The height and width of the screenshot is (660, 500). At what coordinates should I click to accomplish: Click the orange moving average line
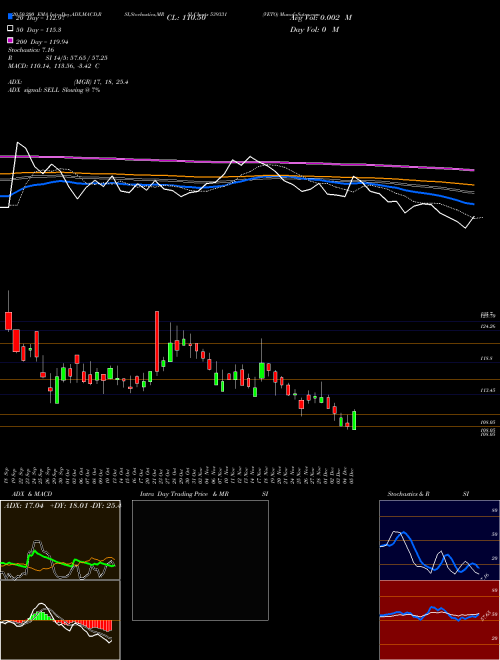click(x=237, y=177)
